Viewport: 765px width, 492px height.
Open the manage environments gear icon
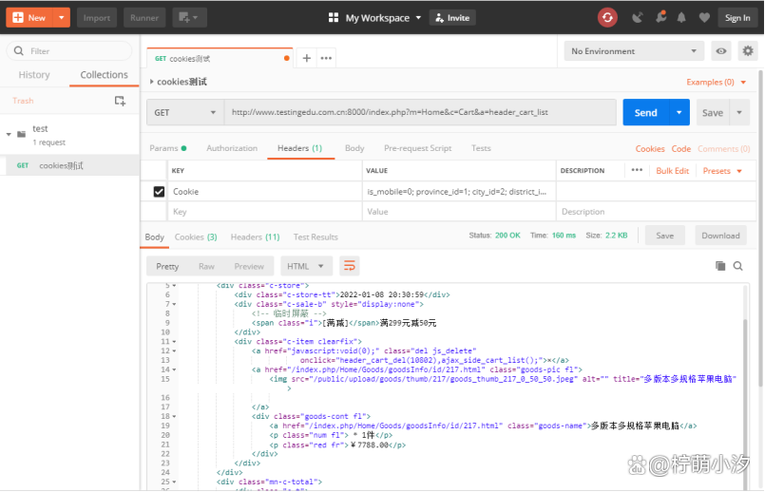pos(747,51)
